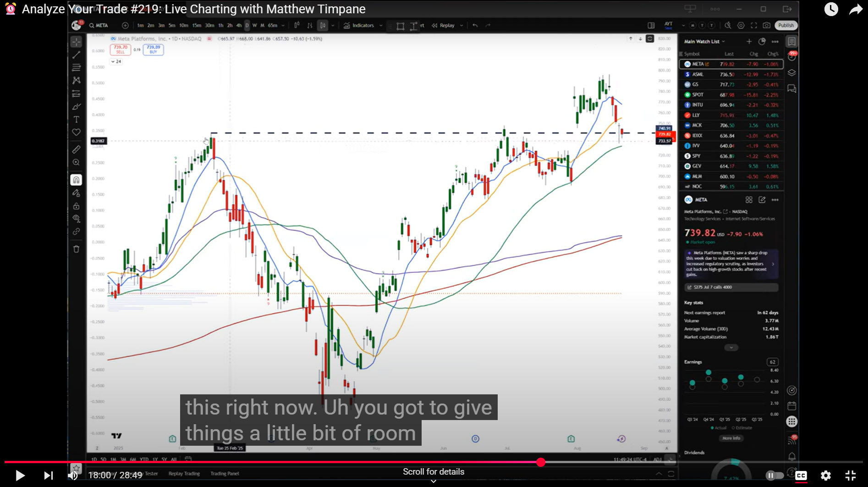
Task: Skip to the next YouTube video
Action: 48,476
